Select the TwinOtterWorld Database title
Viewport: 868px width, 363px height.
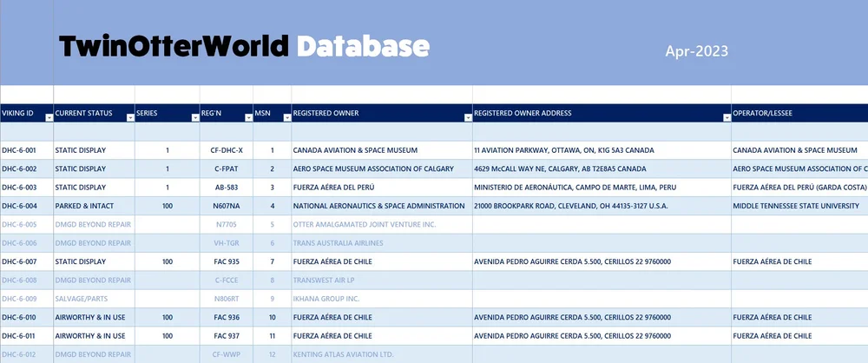(x=244, y=46)
